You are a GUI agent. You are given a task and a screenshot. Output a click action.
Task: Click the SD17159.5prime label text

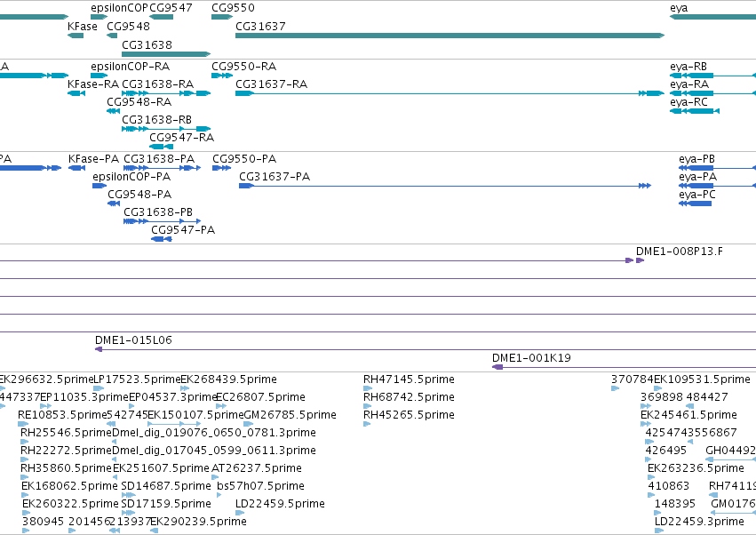166,504
